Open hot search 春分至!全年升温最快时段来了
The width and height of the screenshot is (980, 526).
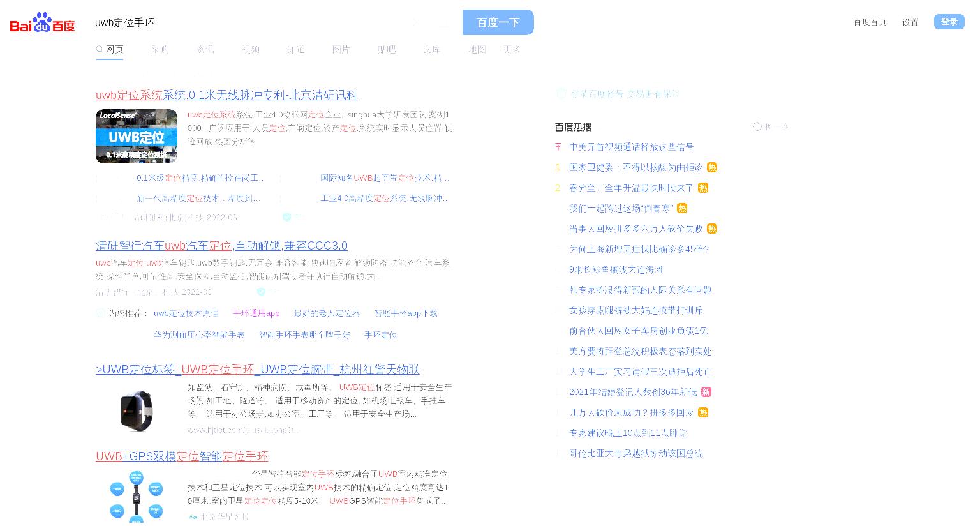click(x=631, y=188)
